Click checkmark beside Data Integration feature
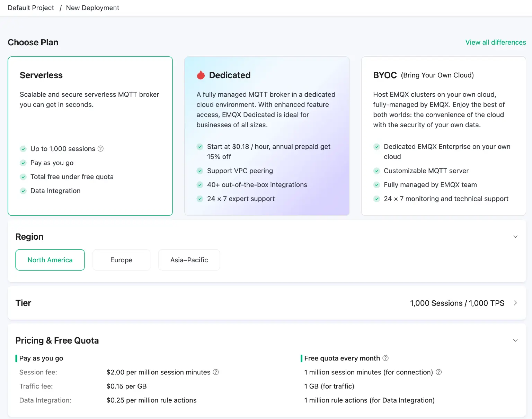 pos(23,191)
